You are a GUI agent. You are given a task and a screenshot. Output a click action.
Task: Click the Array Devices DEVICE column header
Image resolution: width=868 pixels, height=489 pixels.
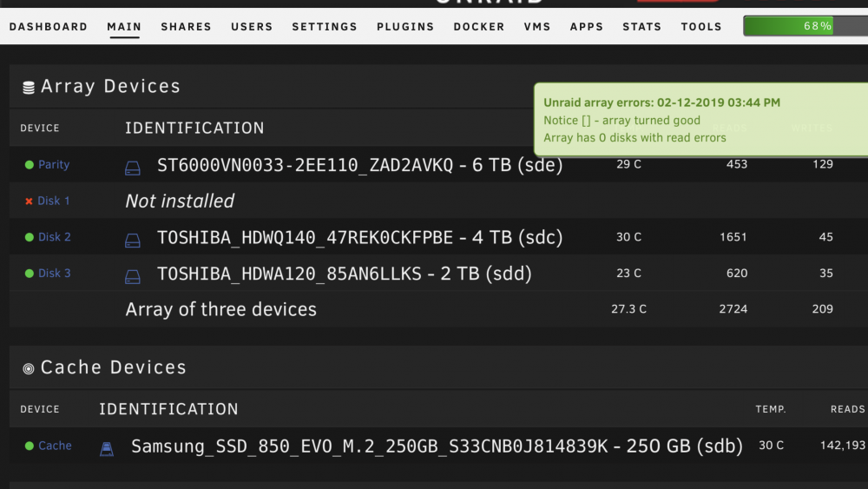coord(40,128)
